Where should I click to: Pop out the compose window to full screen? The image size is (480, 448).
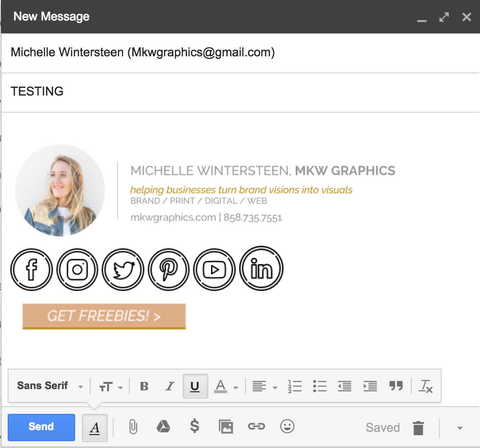(444, 17)
